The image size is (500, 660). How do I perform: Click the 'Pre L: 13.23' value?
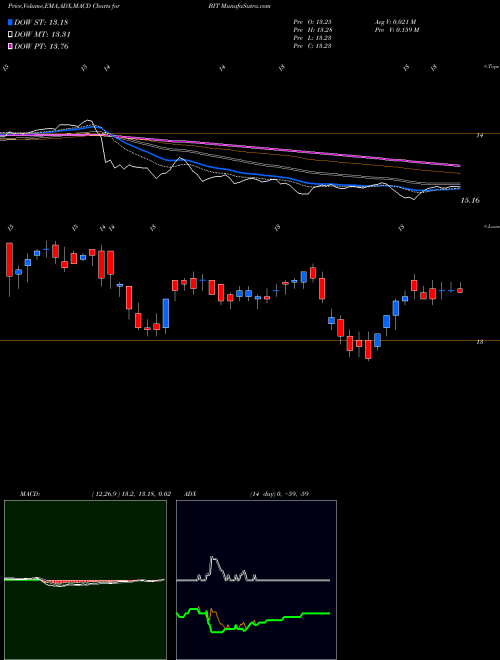click(x=312, y=38)
